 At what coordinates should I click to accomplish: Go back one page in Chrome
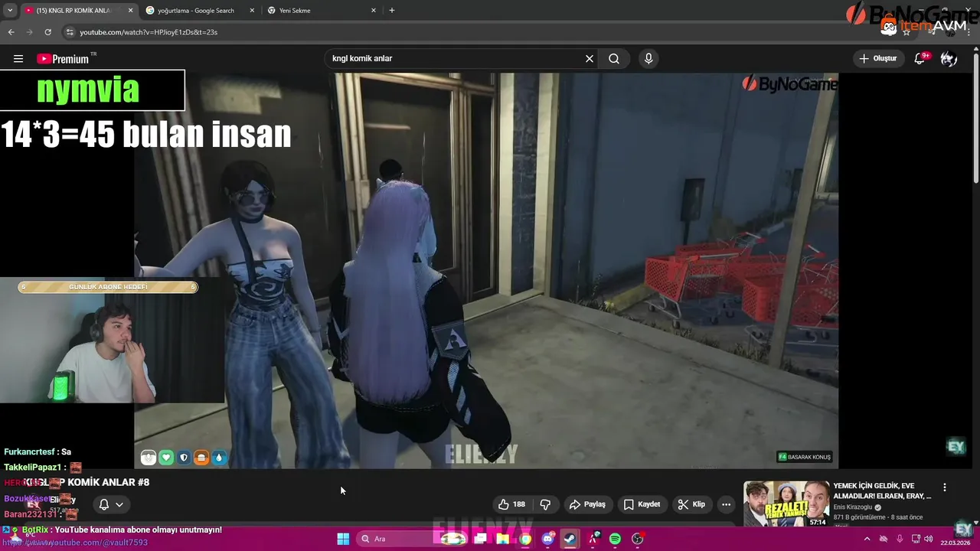[11, 32]
